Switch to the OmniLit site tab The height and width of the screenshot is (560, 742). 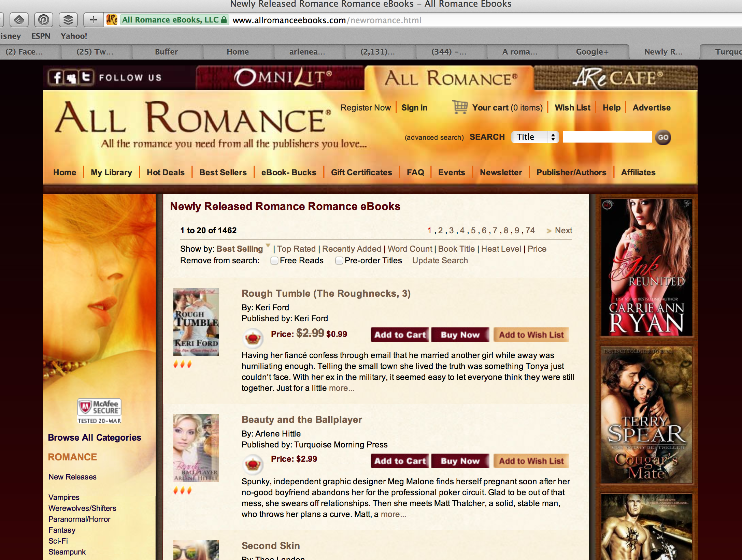(x=280, y=78)
